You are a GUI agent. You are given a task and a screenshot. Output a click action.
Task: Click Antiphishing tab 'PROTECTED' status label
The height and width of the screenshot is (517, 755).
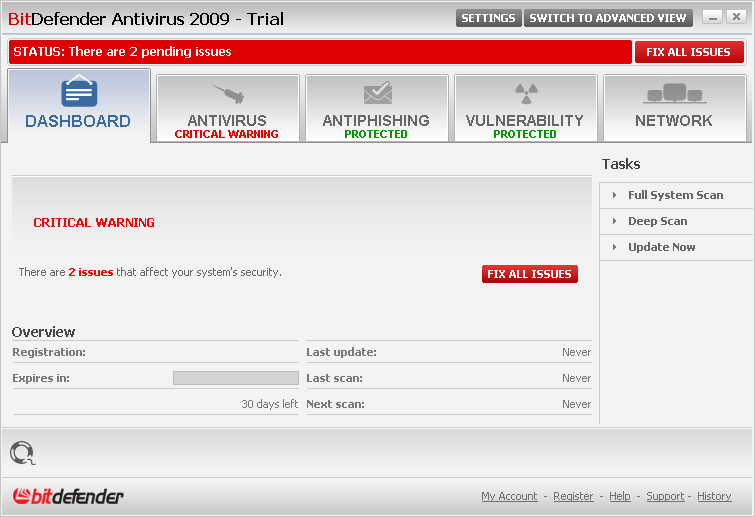click(376, 134)
